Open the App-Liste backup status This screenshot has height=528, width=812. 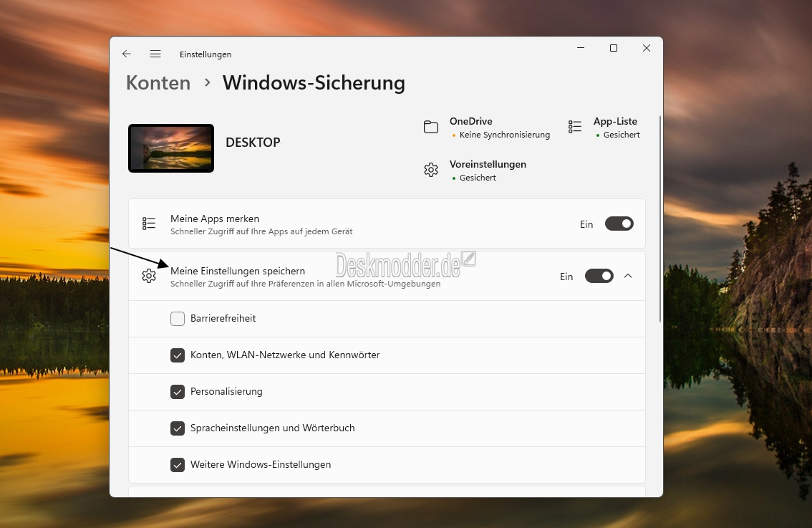[x=604, y=128]
